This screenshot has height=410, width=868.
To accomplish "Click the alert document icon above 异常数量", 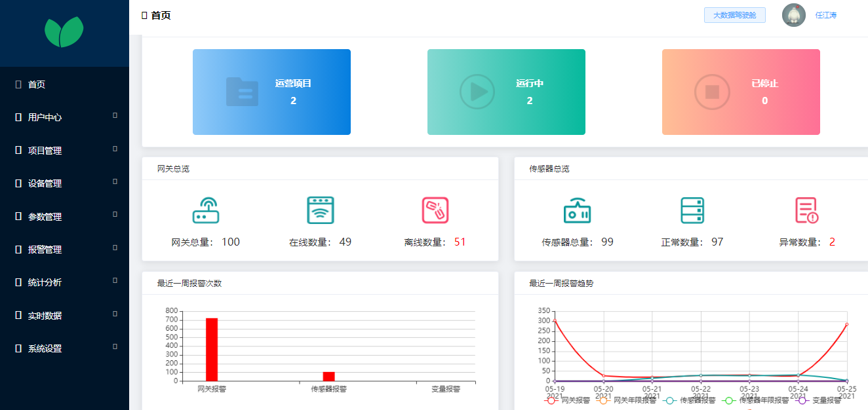I will (806, 210).
